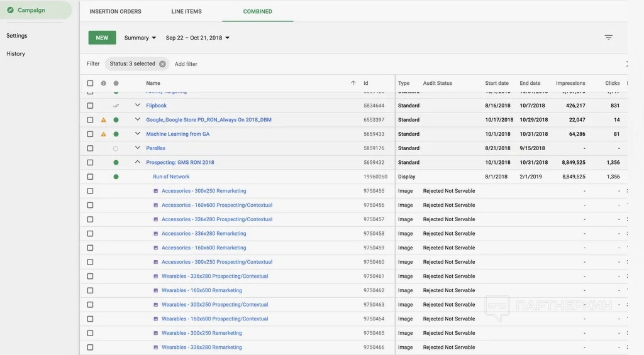Screen dimensions: 644x355
Task: Click image icon for Accessories 300x250 Prospecting/Contextual
Action: click(x=156, y=262)
